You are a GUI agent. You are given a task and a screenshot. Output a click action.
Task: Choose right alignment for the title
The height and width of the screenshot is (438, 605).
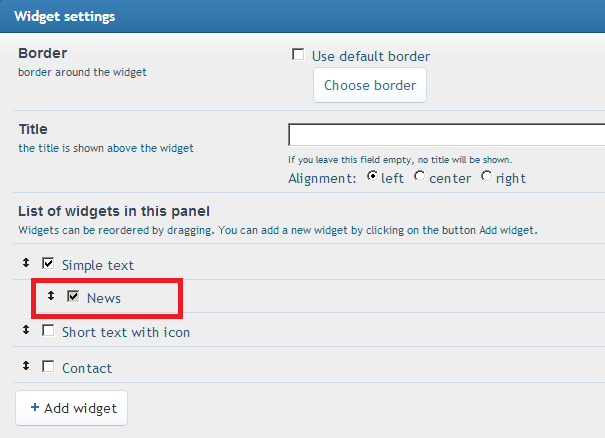486,177
